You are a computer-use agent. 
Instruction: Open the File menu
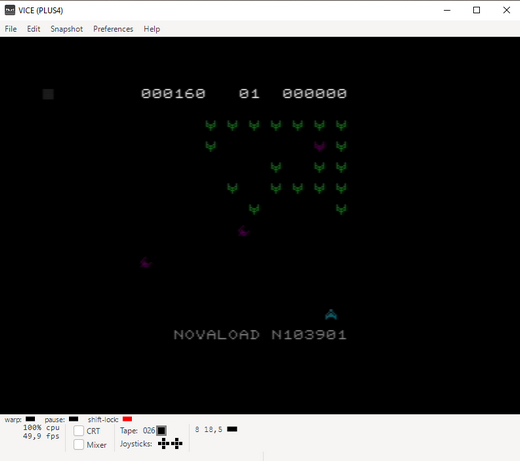(11, 29)
